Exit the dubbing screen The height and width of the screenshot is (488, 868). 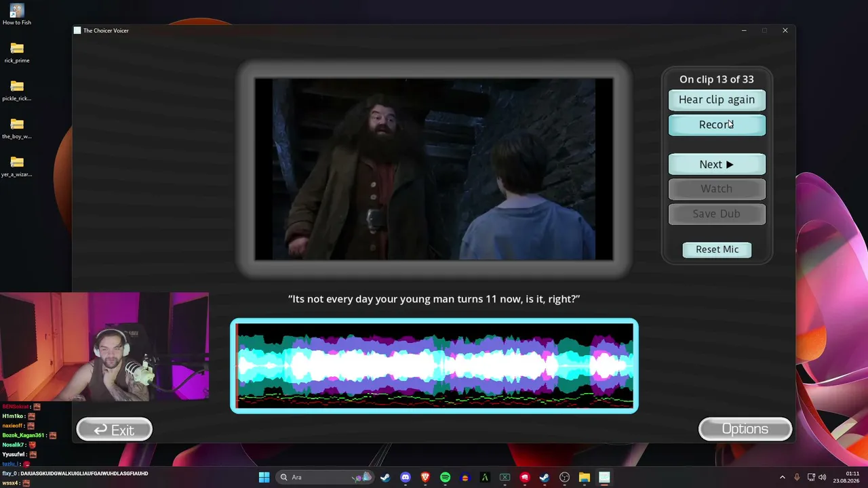pos(114,430)
